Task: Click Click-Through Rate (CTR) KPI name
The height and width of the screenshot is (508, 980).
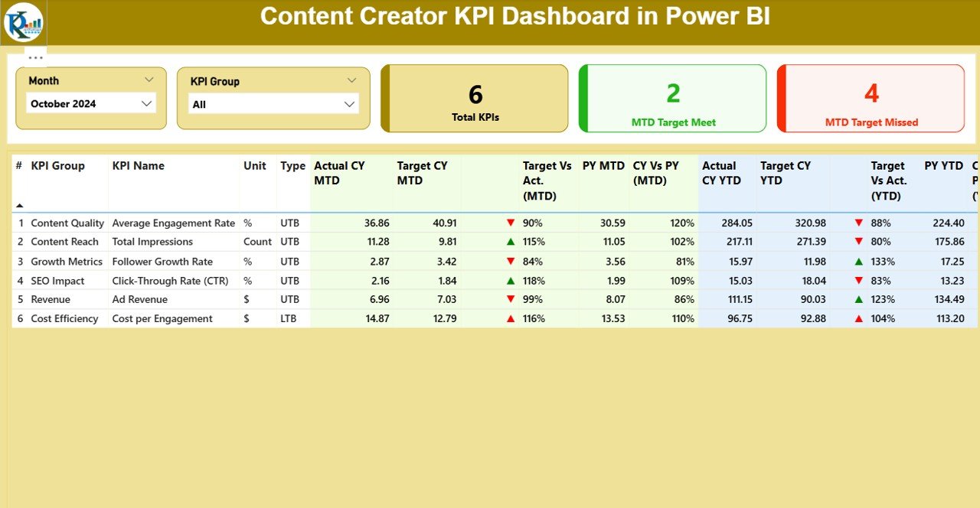Action: (170, 281)
